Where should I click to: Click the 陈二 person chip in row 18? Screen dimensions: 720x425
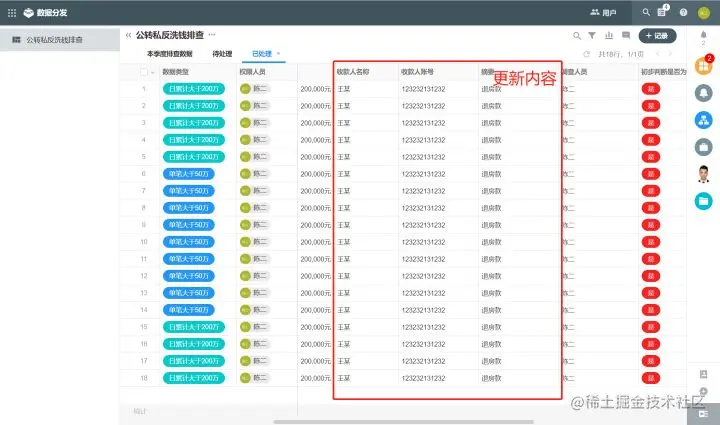(x=255, y=378)
